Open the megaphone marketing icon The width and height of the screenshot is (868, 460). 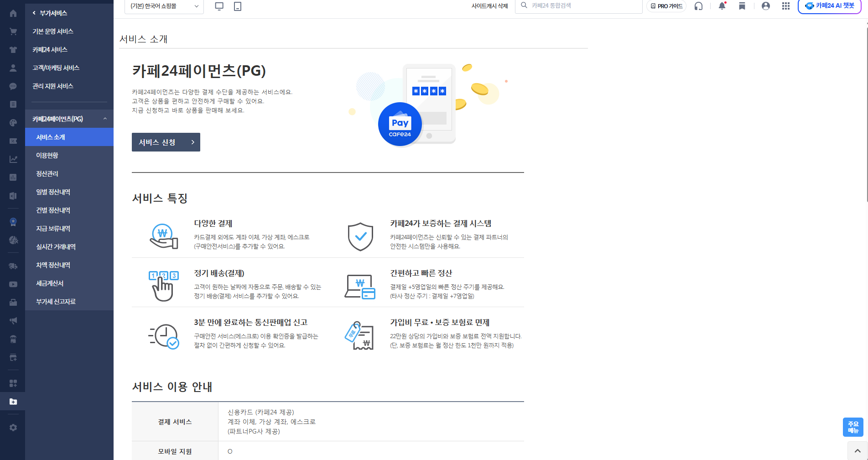[13, 321]
